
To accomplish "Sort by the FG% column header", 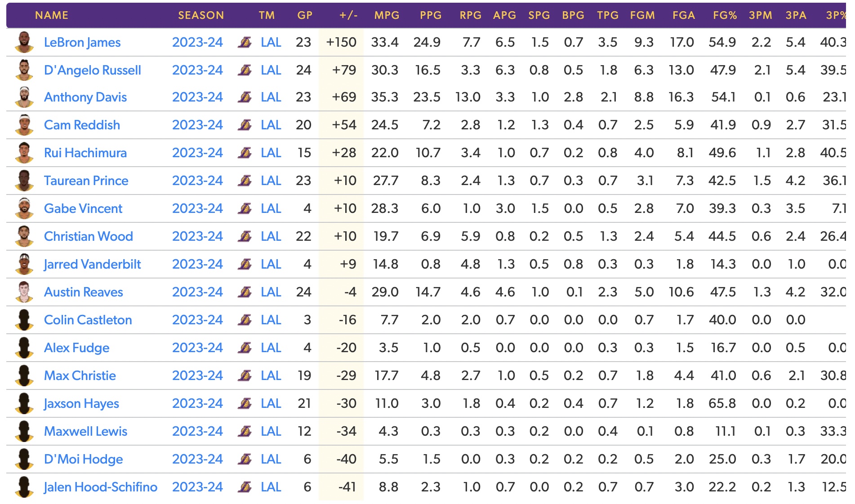I will point(725,15).
